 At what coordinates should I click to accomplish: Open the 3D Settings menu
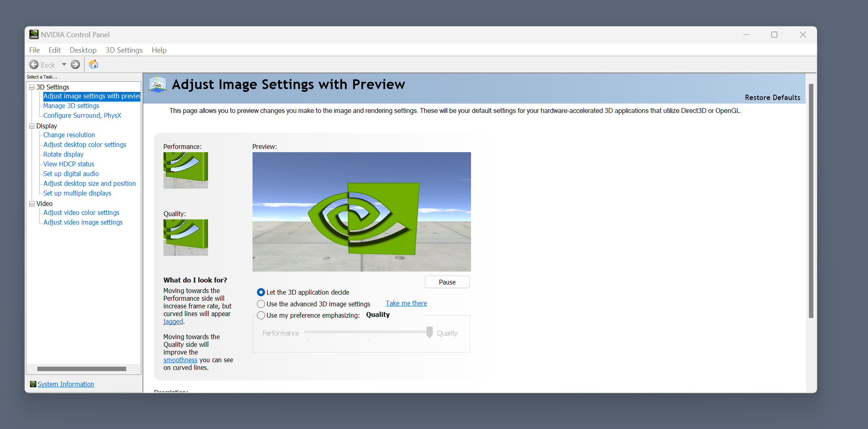tap(124, 50)
